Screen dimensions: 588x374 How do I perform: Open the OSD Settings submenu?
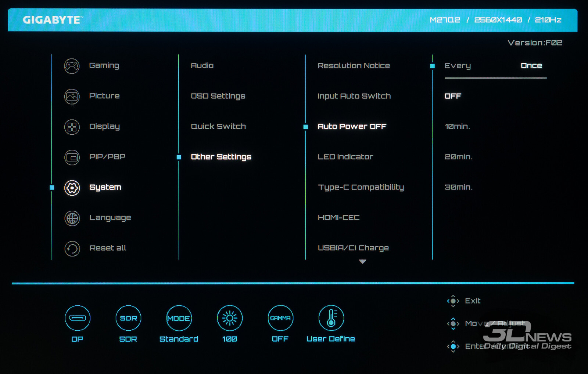pos(218,96)
